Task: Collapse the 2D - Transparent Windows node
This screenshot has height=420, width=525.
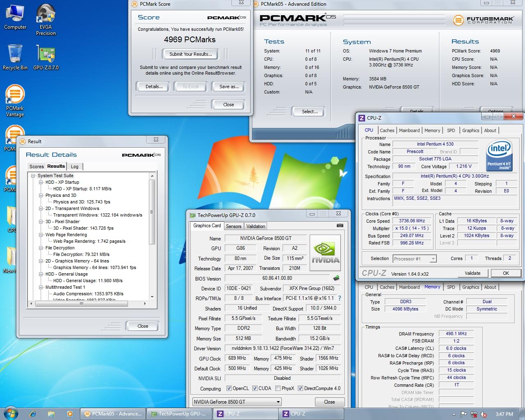Action: point(41,208)
